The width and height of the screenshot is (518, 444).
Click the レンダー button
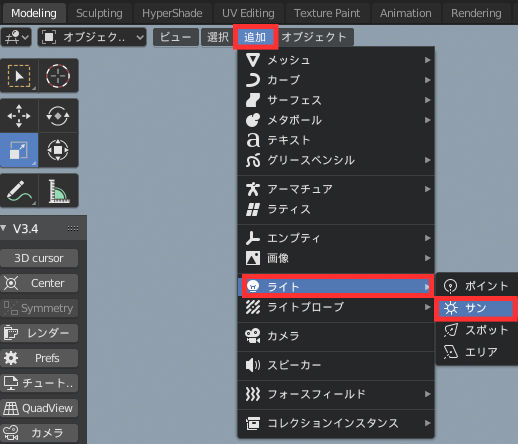tap(39, 333)
